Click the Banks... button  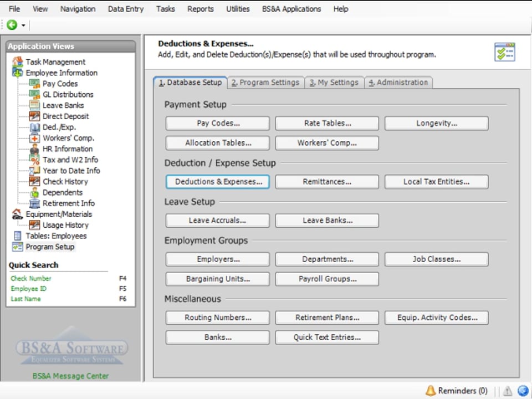(x=218, y=337)
